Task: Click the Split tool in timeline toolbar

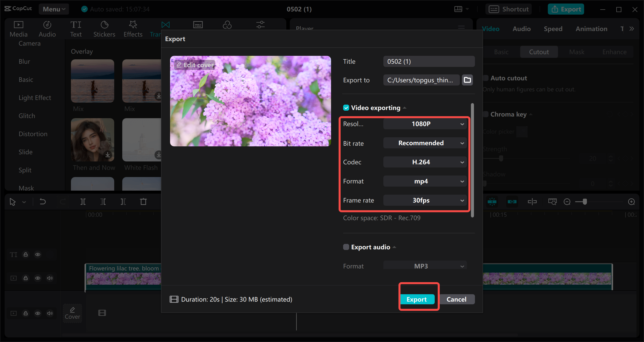Action: pos(83,202)
